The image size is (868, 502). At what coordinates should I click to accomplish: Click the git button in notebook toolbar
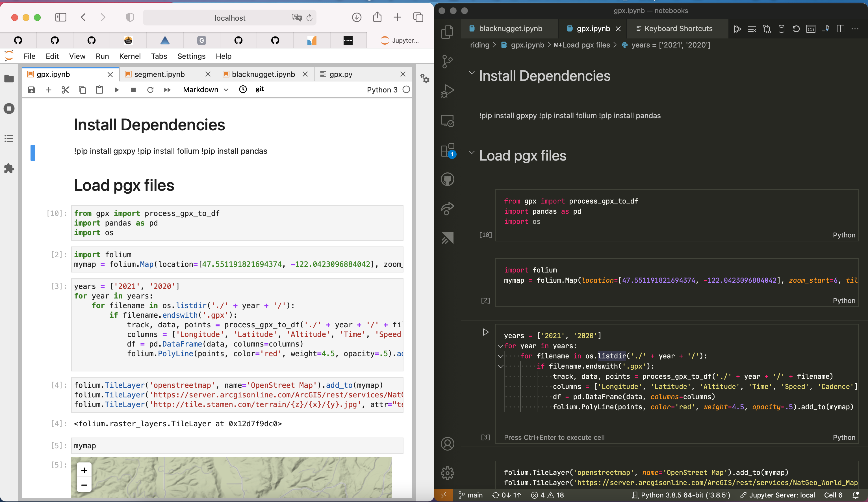[260, 89]
